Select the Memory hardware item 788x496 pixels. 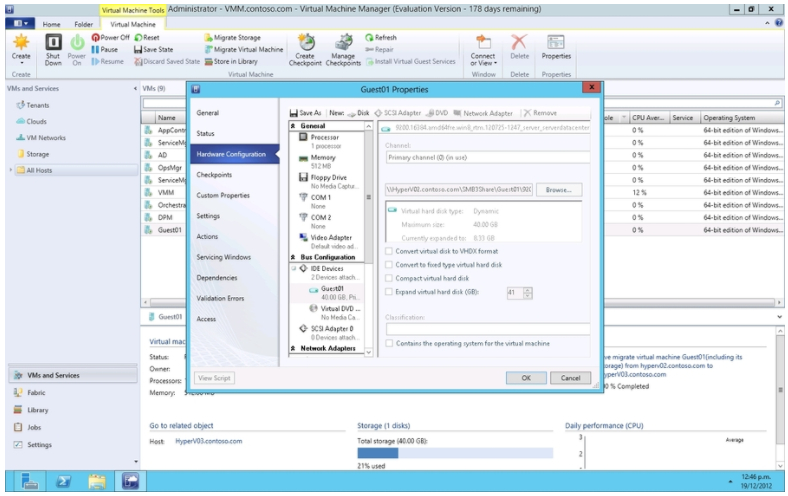click(326, 161)
